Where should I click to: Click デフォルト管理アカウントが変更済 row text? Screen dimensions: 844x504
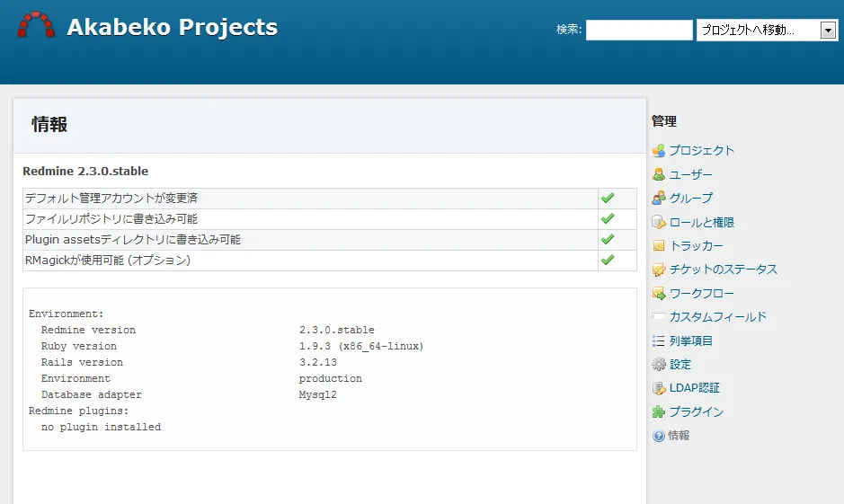(x=111, y=198)
